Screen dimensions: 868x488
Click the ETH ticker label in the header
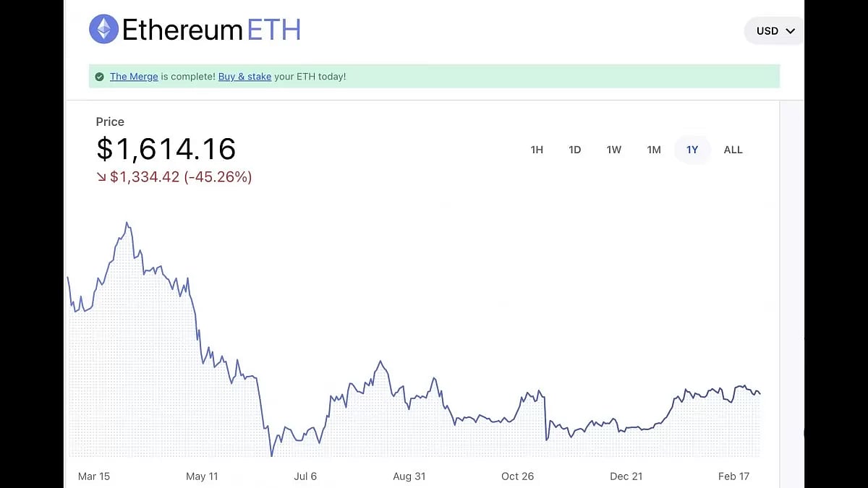(275, 30)
